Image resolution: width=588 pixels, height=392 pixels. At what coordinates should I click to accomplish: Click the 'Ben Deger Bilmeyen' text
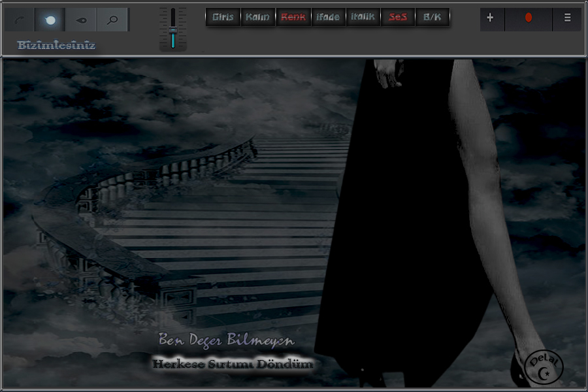(x=227, y=340)
